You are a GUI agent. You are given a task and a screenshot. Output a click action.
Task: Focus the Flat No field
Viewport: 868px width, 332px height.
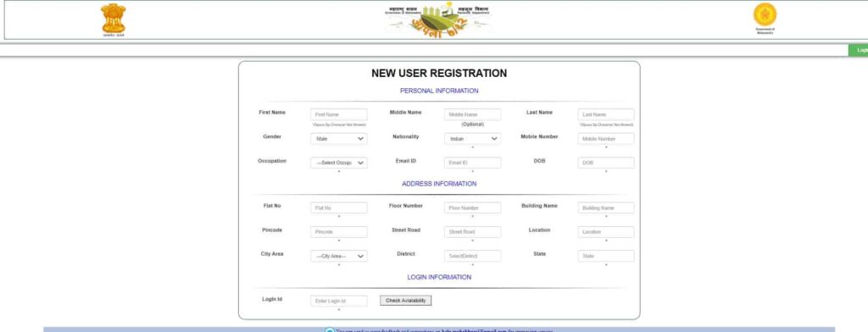(x=339, y=207)
